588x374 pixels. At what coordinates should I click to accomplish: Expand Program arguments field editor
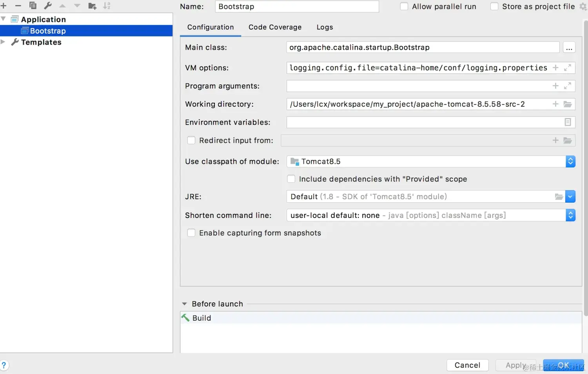[x=567, y=86]
